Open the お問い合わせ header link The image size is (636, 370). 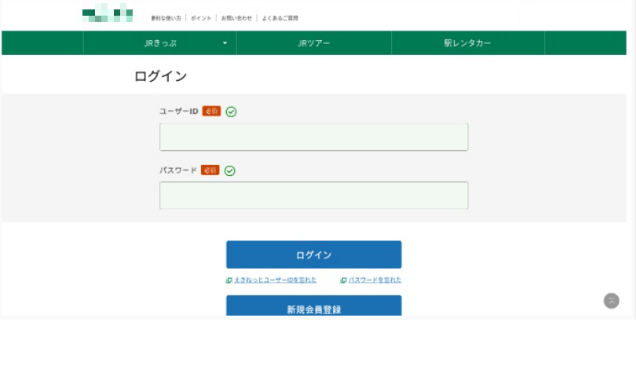pos(236,18)
